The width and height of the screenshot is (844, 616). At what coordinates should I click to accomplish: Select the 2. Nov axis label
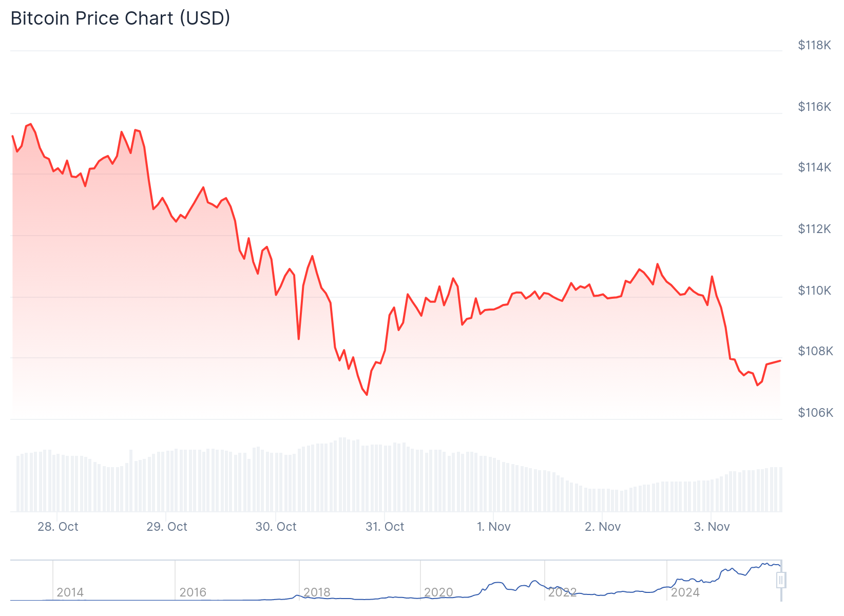coord(603,527)
